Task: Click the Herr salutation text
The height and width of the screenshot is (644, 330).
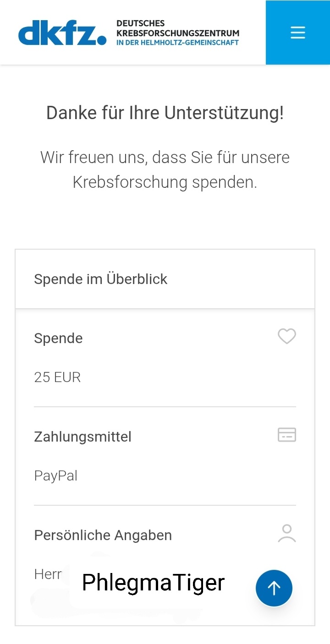Action: click(x=48, y=574)
